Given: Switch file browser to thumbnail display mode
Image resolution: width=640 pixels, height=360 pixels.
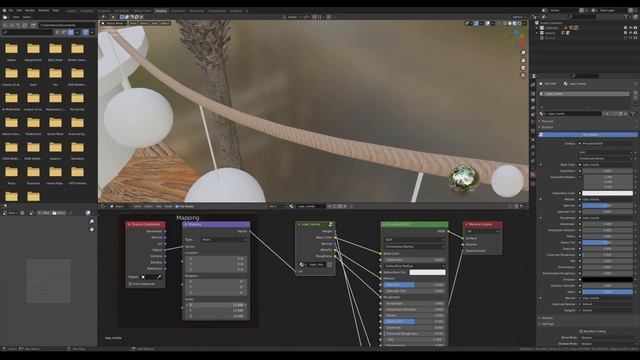Looking at the screenshot, I should click(x=71, y=32).
